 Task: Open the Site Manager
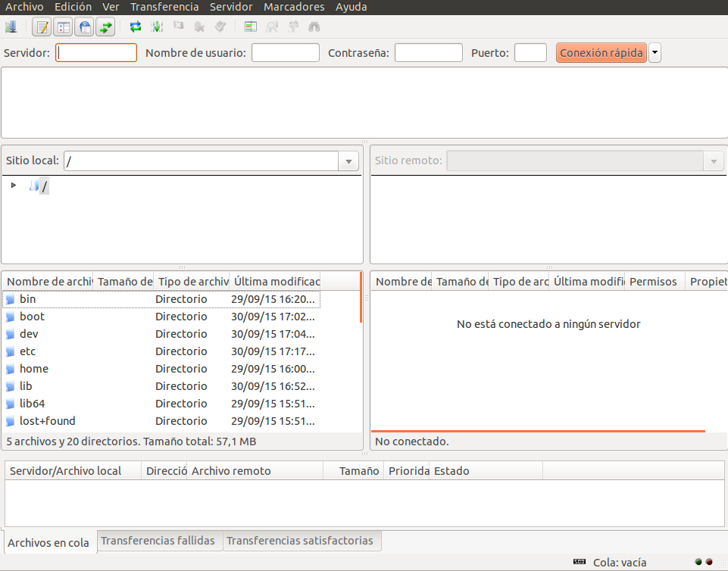11,27
